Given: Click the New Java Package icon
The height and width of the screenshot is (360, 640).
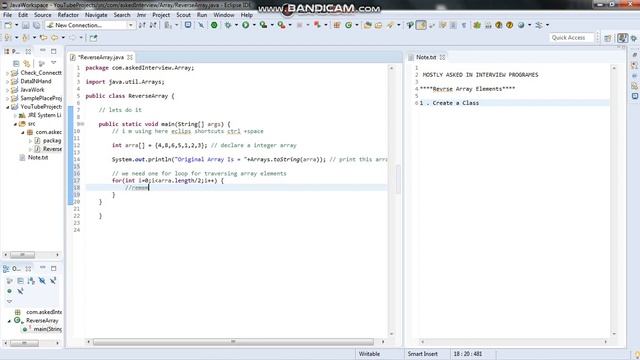Looking at the screenshot, I should [337, 25].
